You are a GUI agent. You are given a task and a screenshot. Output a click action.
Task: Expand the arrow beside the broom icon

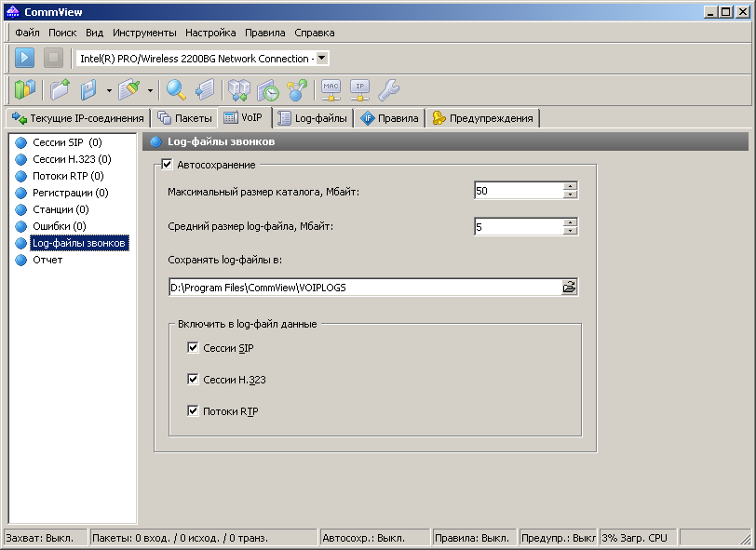tap(150, 90)
